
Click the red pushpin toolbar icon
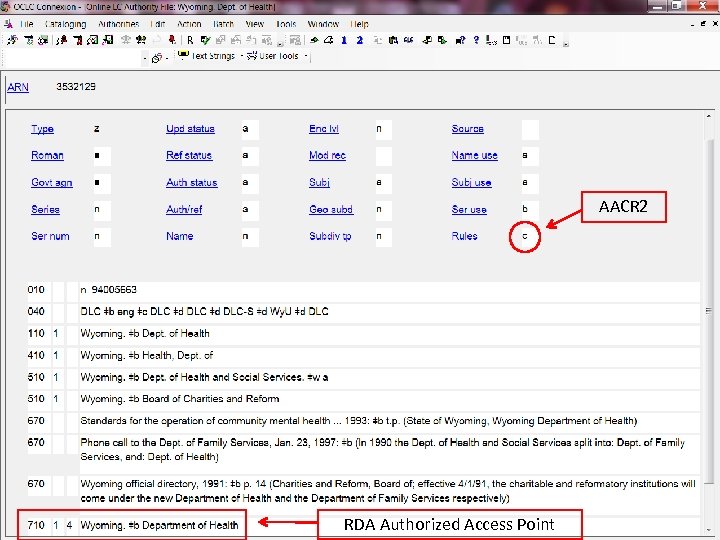[x=172, y=40]
